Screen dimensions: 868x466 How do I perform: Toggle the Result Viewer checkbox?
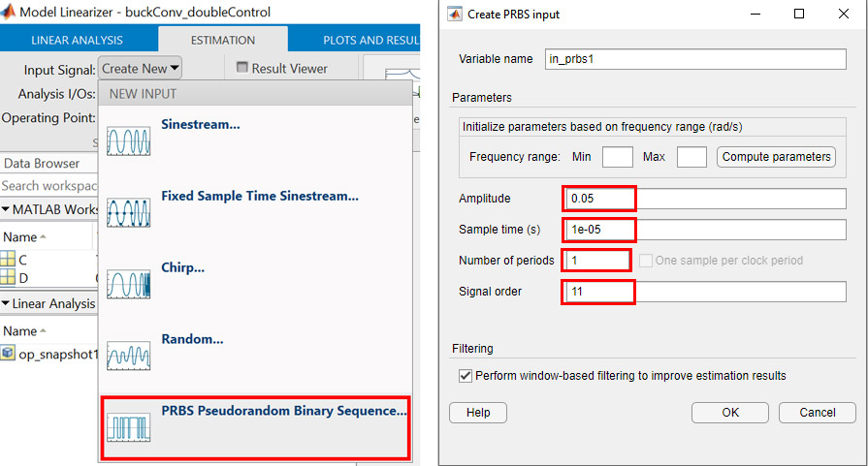click(x=242, y=69)
